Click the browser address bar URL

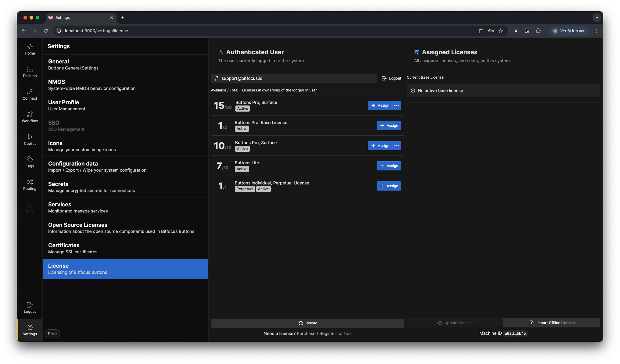click(96, 31)
